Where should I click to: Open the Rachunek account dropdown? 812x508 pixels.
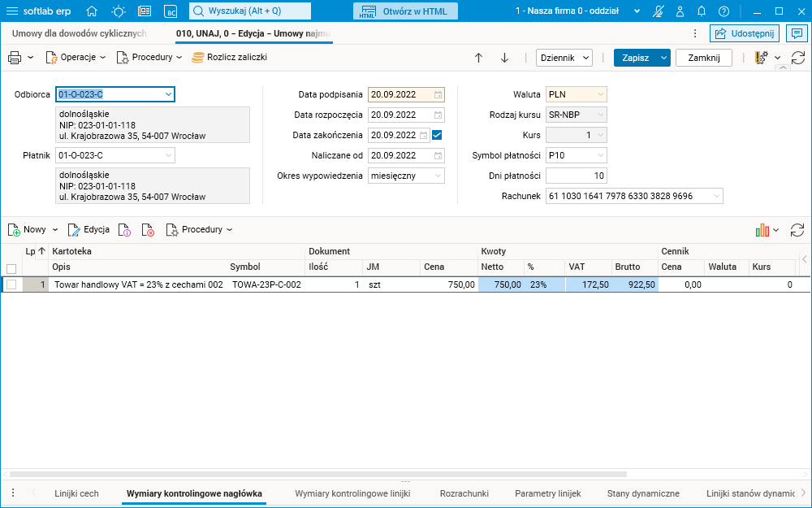pos(716,196)
